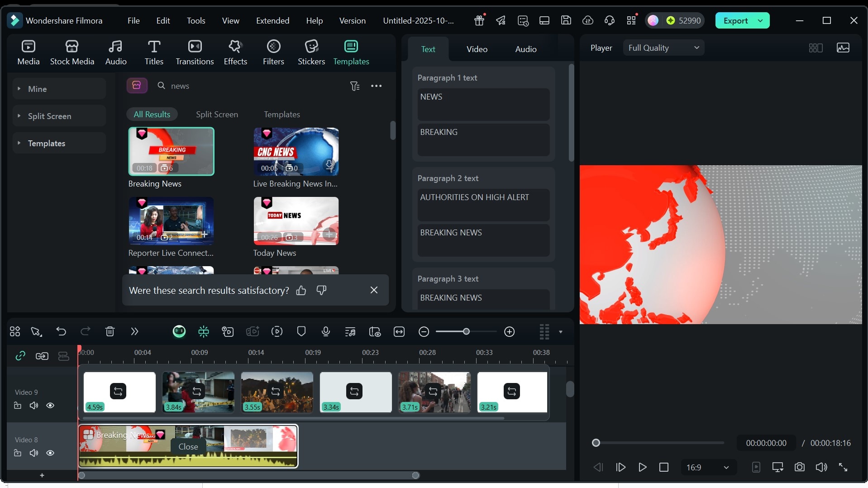Switch to the Audio properties tab

coord(526,49)
